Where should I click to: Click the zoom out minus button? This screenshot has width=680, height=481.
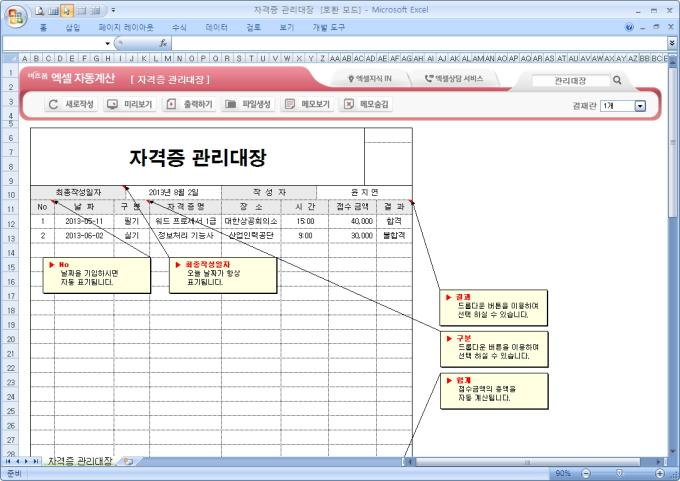(586, 473)
